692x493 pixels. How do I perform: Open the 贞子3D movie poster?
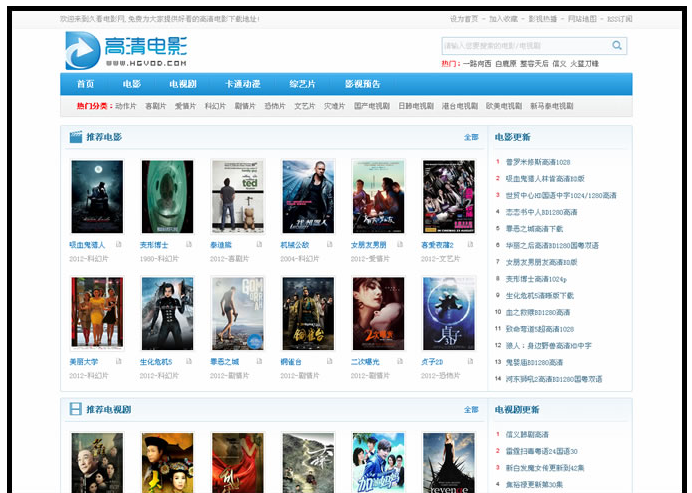[449, 313]
